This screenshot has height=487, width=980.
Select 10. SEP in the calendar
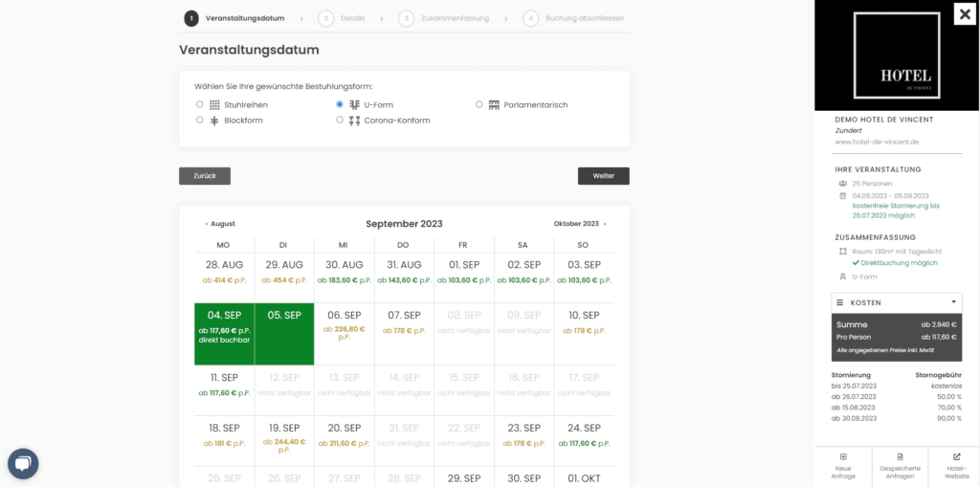click(x=584, y=321)
